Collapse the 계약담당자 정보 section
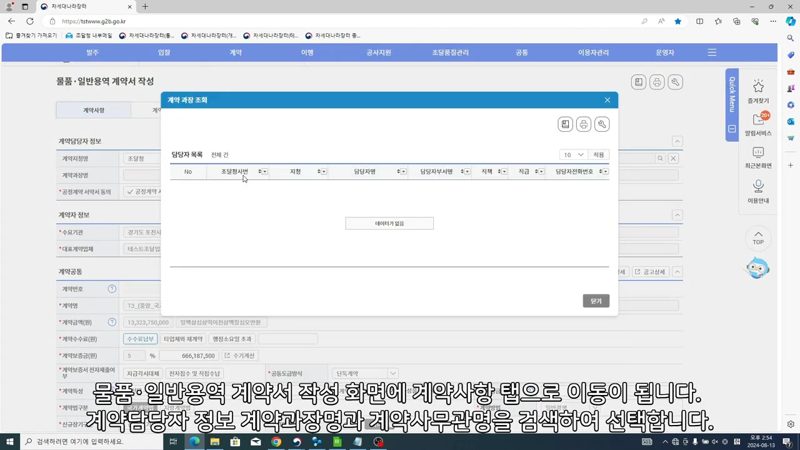800x450 pixels. tap(677, 141)
